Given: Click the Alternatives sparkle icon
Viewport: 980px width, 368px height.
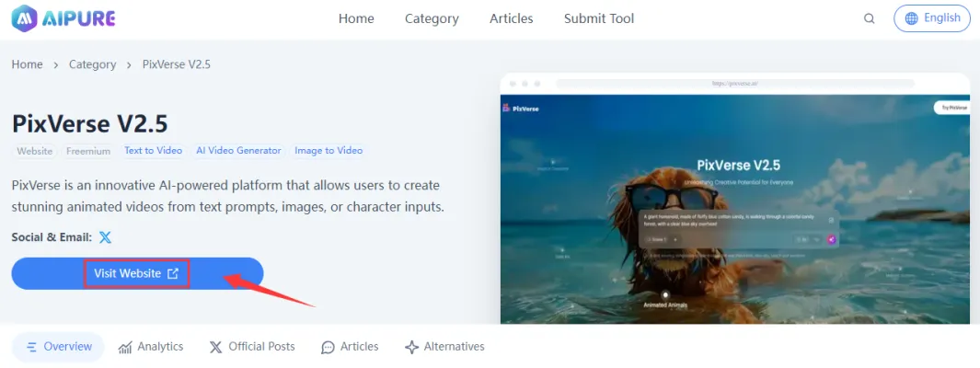Looking at the screenshot, I should [x=411, y=348].
